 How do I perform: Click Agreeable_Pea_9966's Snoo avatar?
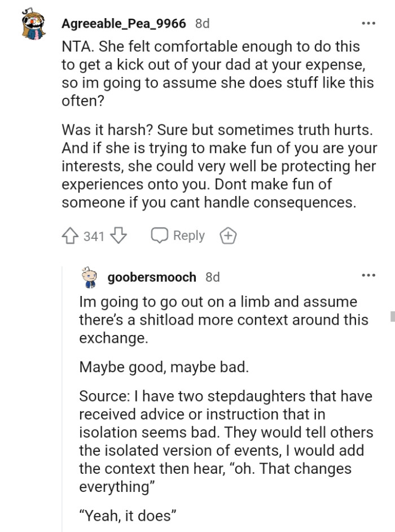33,23
